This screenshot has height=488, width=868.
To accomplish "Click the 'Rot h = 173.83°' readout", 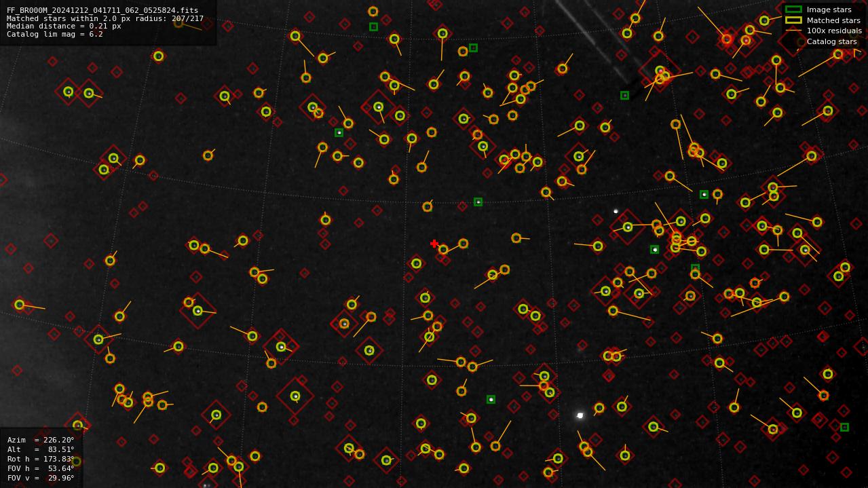I will [41, 459].
